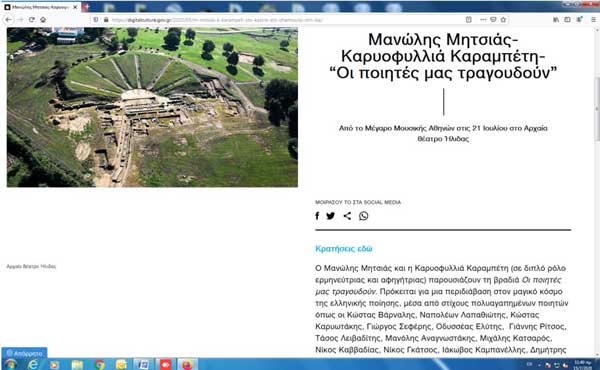Save page to Pocket
The image size is (600, 370).
(494, 20)
